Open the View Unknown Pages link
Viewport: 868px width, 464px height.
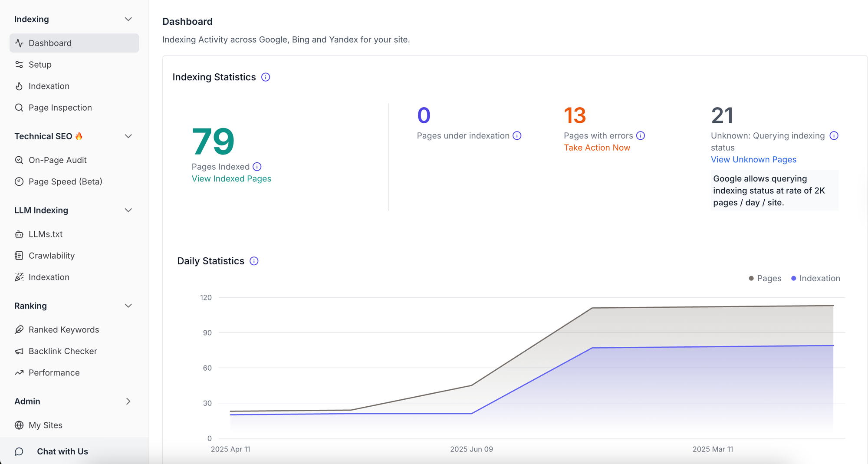[753, 160]
